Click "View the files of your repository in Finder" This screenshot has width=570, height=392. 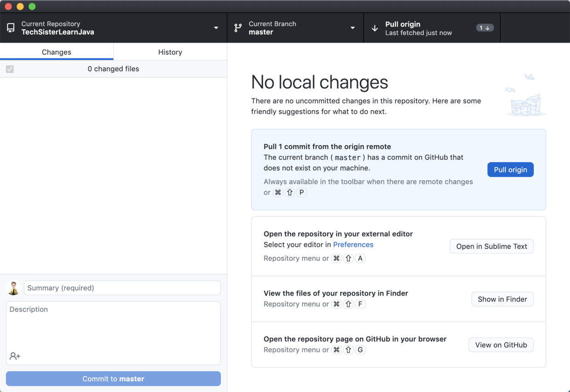pos(336,293)
